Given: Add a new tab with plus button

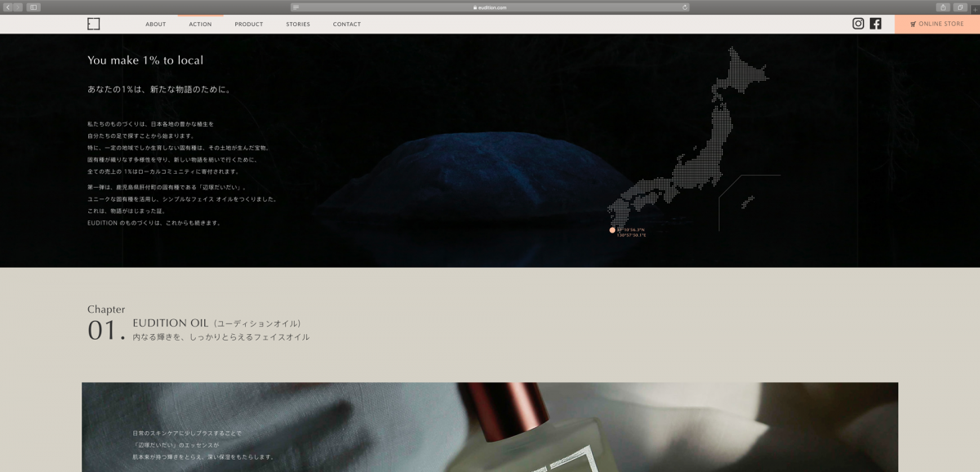Looking at the screenshot, I should tap(974, 8).
